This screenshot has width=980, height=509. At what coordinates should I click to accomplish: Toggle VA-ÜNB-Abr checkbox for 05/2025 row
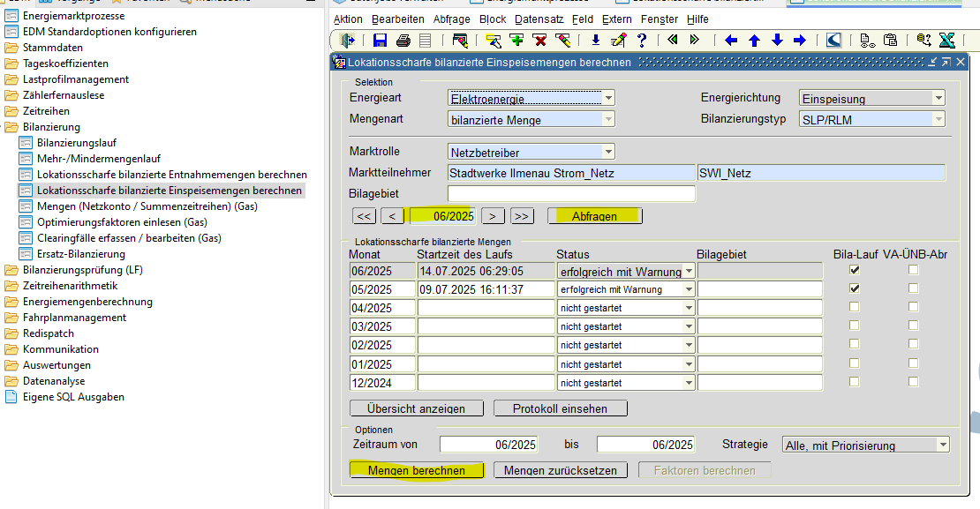[x=913, y=288]
